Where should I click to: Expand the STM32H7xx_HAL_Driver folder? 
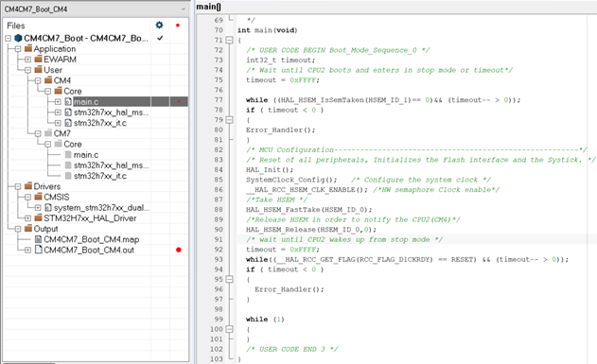click(x=27, y=218)
